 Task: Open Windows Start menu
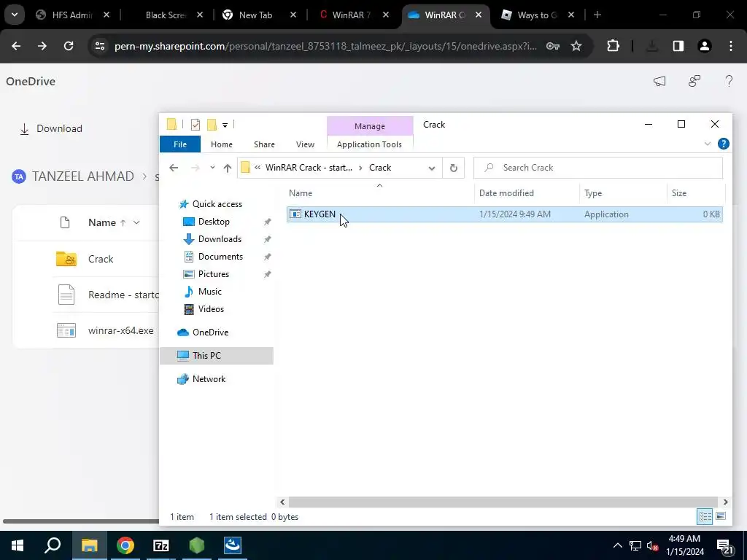tap(18, 545)
